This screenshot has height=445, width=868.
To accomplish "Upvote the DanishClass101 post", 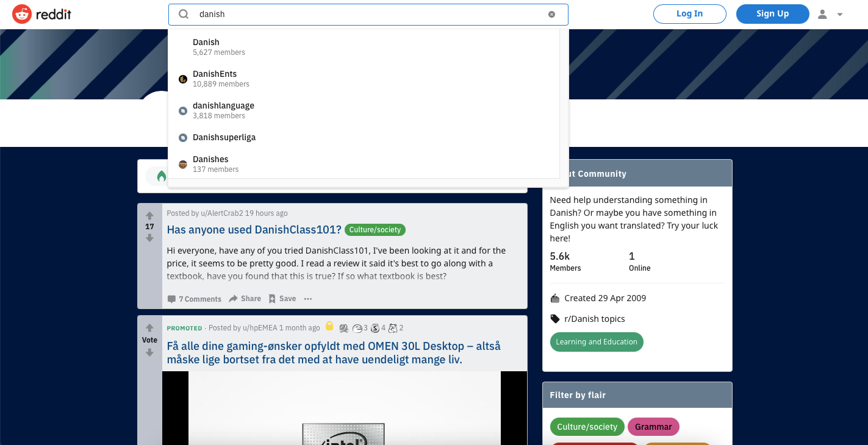I will coord(149,216).
